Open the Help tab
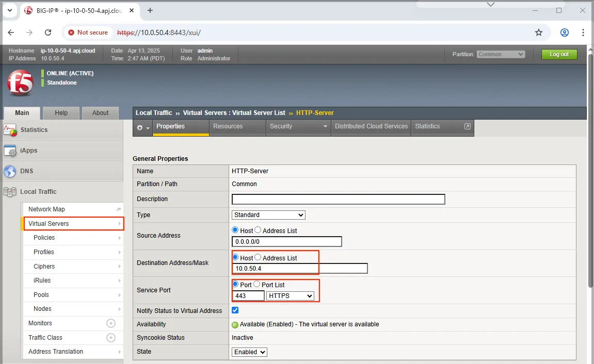Viewport: 594px width, 364px height. click(61, 113)
